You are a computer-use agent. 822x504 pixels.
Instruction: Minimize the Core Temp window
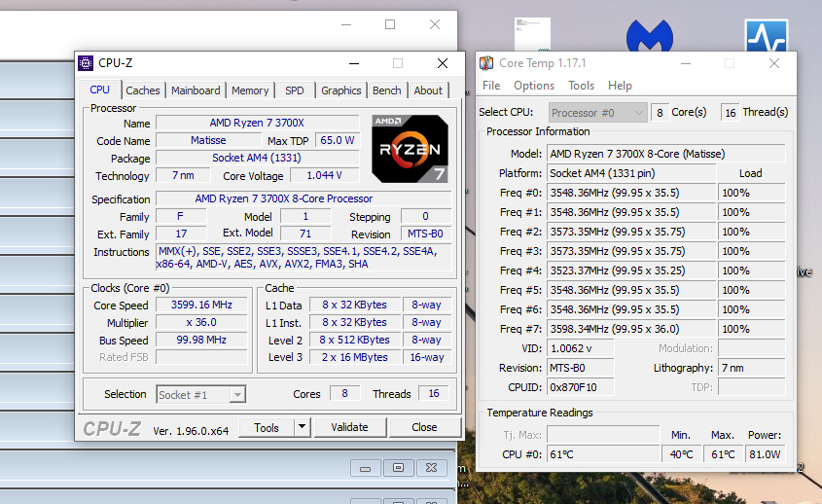(685, 63)
